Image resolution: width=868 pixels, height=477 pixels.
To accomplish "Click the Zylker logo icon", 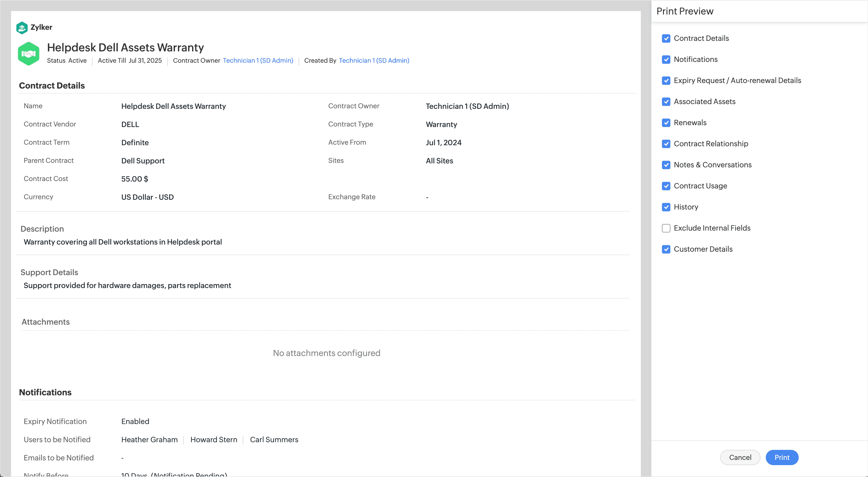I will coord(22,28).
